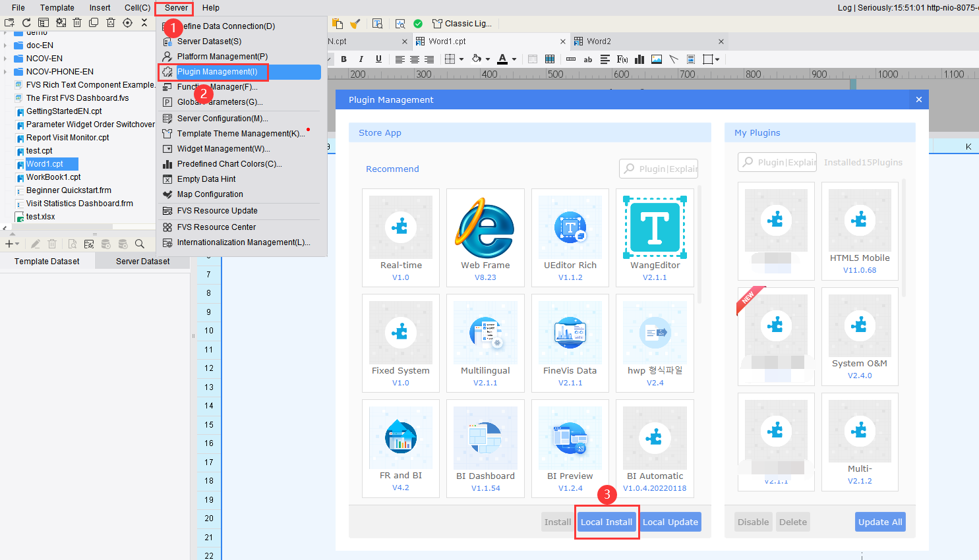Image resolution: width=979 pixels, height=560 pixels.
Task: Click the format painter brush icon
Action: (355, 24)
